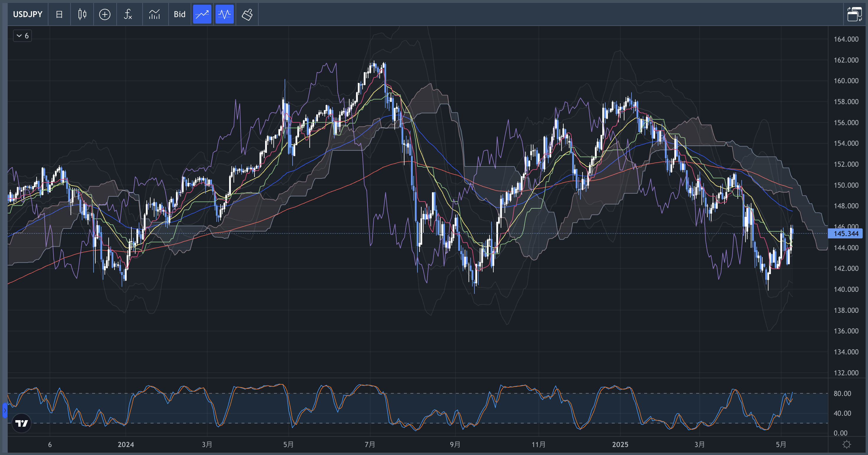This screenshot has width=868, height=455.
Task: Click the 9月 time axis label
Action: pos(455,445)
